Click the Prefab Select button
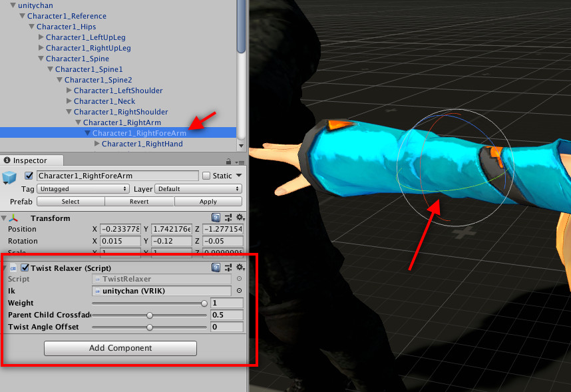Image resolution: width=571 pixels, height=392 pixels. pos(71,202)
